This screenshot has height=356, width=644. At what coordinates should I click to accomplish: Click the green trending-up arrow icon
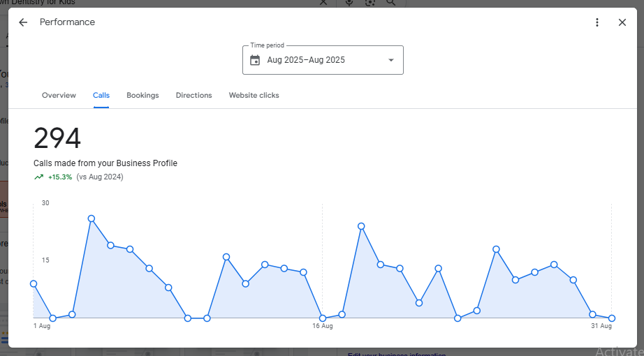(x=38, y=177)
